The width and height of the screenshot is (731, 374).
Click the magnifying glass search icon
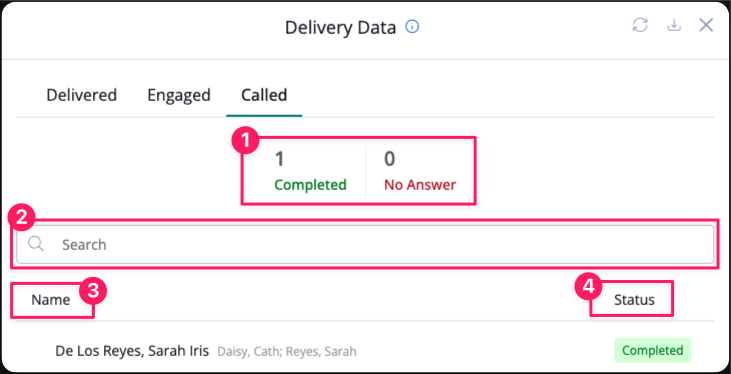tap(36, 244)
